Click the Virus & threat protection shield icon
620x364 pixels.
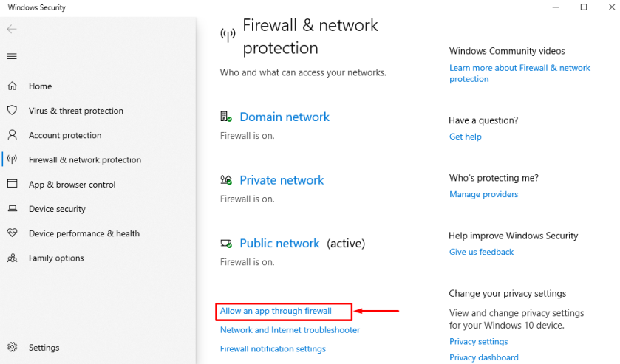click(x=12, y=110)
